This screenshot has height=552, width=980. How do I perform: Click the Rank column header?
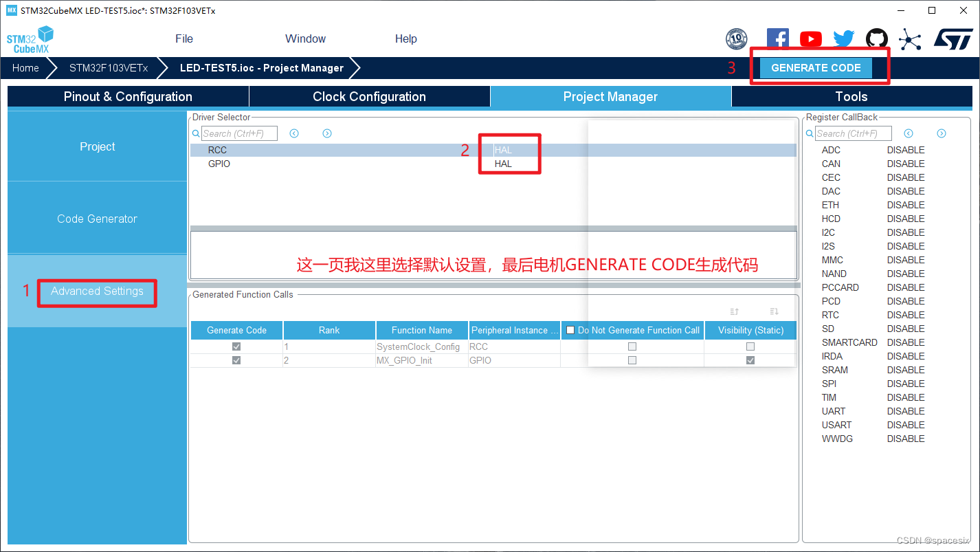coord(329,330)
